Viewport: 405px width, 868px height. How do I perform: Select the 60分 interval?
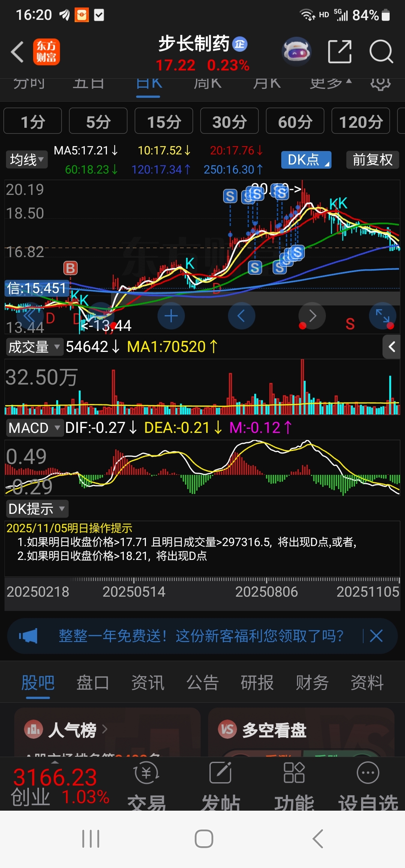(295, 121)
